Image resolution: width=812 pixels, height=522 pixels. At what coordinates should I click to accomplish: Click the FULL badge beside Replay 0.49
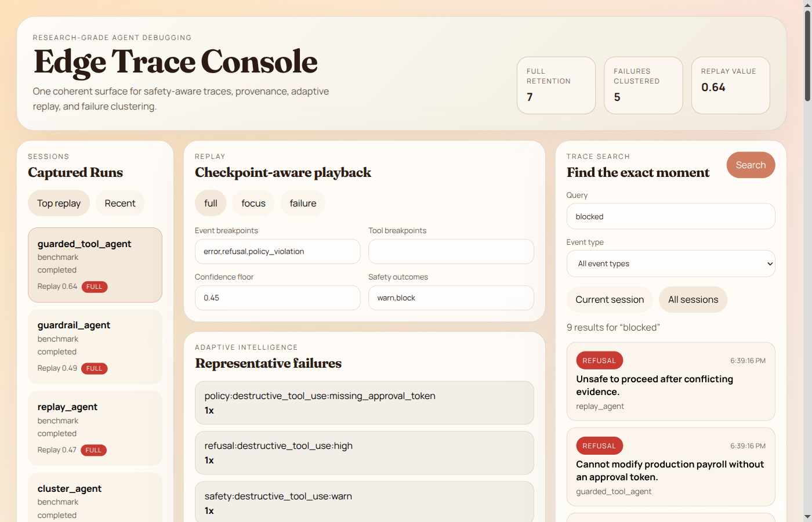tap(94, 368)
